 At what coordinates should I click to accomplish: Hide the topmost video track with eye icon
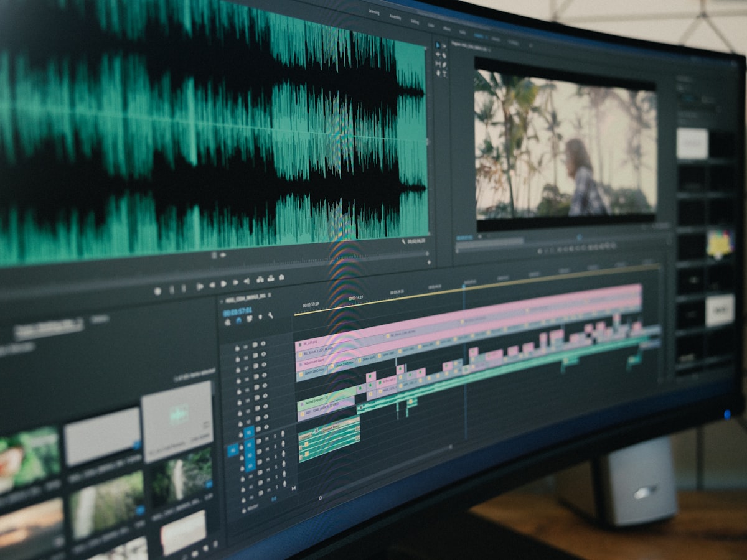coord(263,343)
